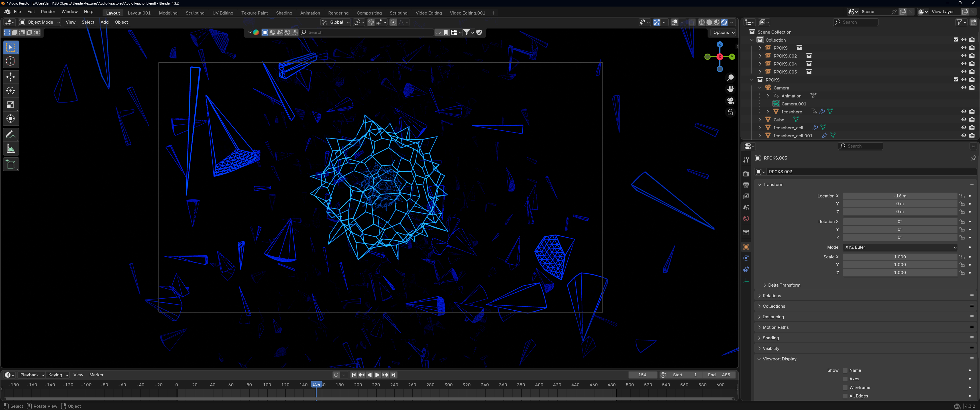Activate the Annotate pencil tool
Image resolution: width=980 pixels, height=410 pixels.
pos(11,135)
